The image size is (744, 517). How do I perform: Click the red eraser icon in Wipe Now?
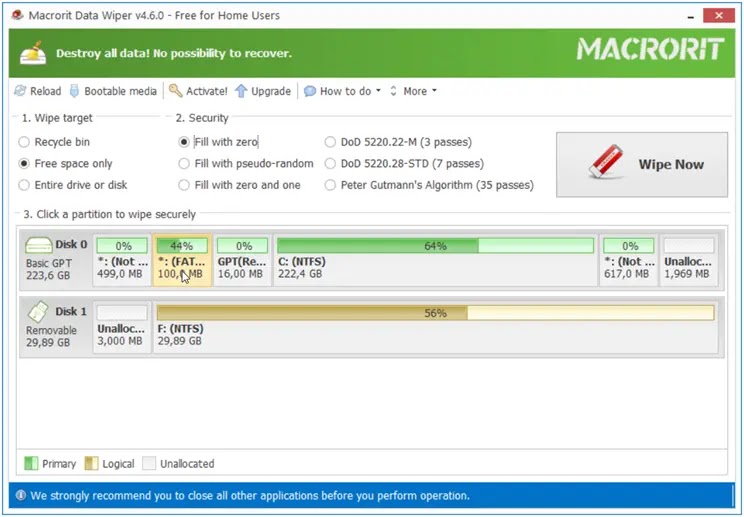tap(606, 163)
